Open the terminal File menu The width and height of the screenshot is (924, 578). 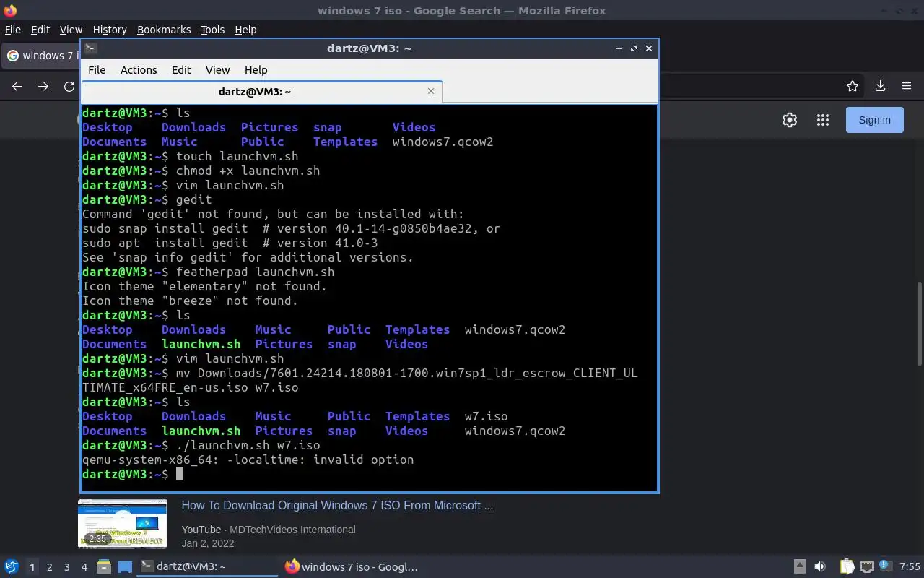click(x=97, y=70)
